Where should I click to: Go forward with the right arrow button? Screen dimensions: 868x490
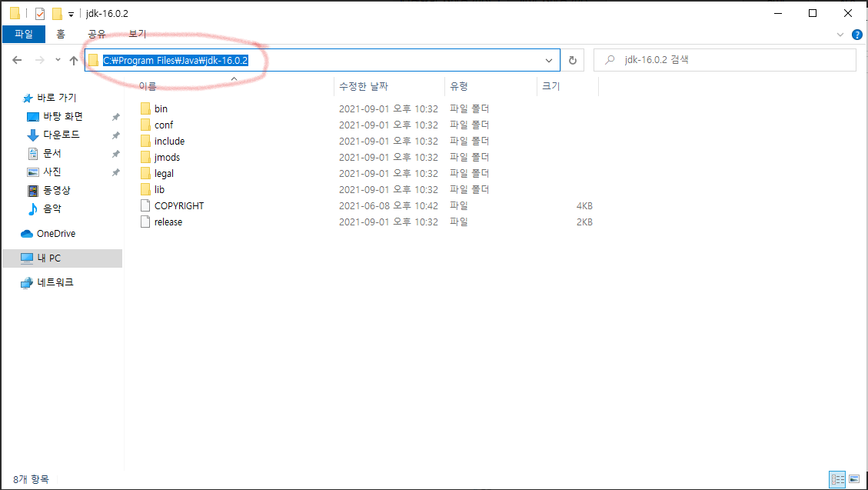coord(40,60)
